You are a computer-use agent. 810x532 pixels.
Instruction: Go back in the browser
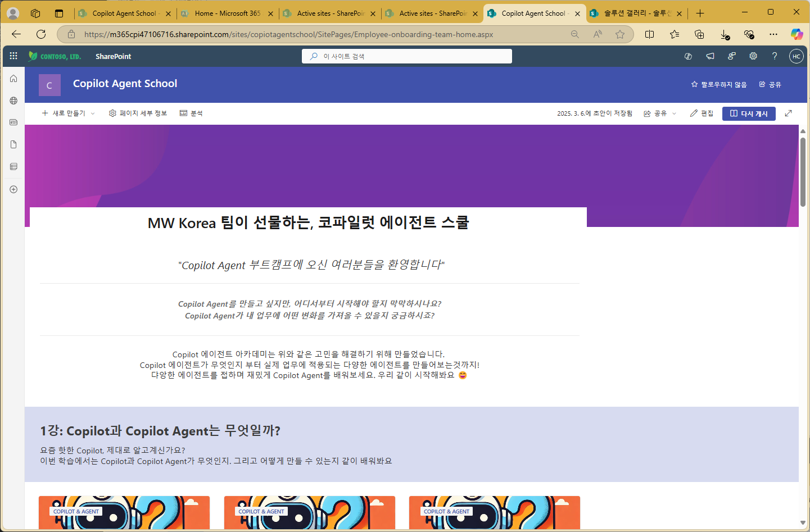[16, 34]
